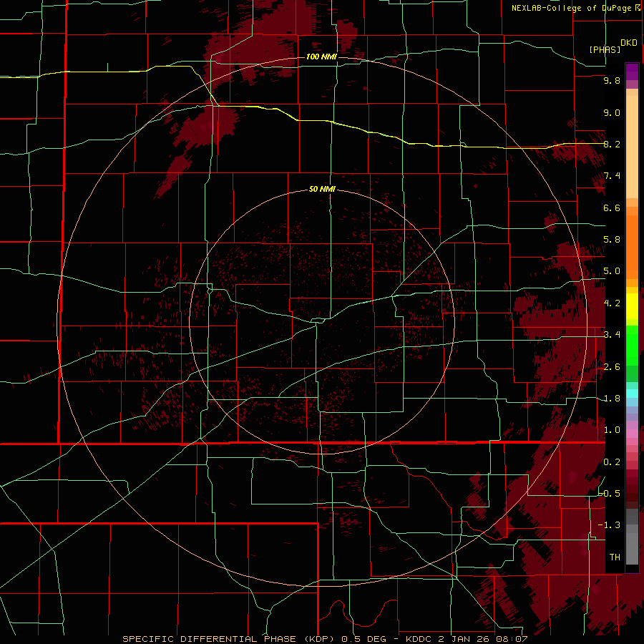Image resolution: width=644 pixels, height=644 pixels.
Task: Pick the yellow band of color bar
Action: click(632, 306)
